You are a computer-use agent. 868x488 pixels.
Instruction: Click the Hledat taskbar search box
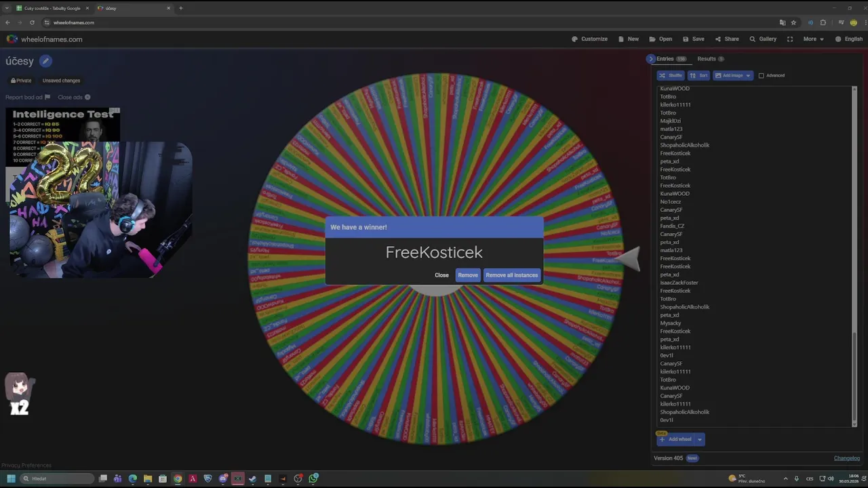tap(57, 479)
